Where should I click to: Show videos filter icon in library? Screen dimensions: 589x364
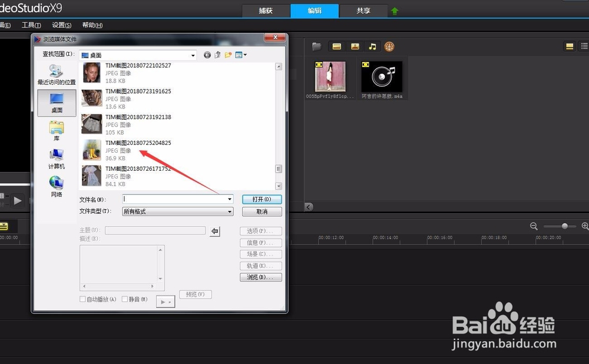point(336,47)
